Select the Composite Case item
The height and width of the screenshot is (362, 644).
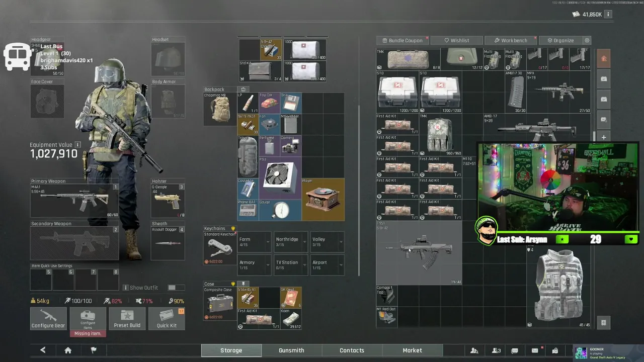click(x=219, y=304)
